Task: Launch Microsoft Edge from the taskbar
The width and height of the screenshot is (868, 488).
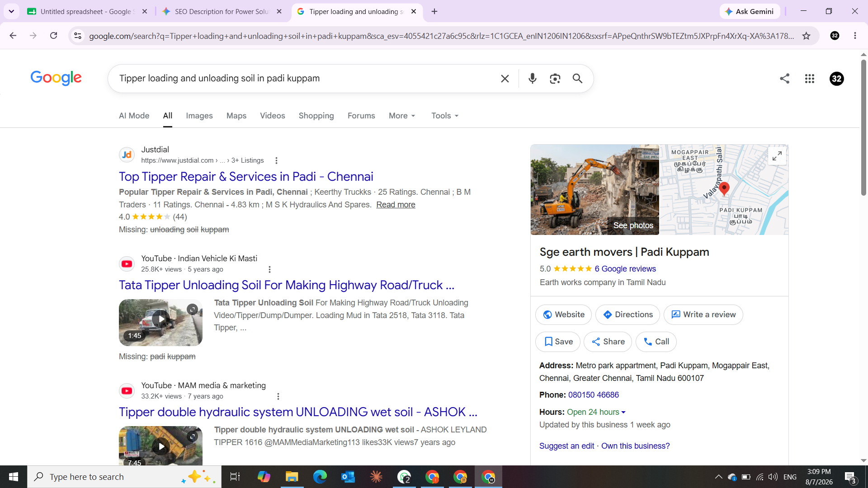Action: 320,477
